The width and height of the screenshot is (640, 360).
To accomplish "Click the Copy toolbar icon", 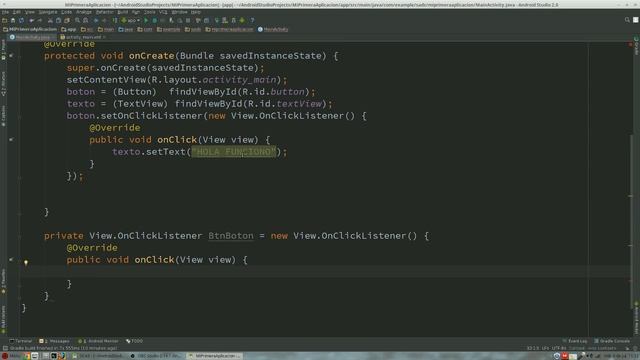I will pyautogui.click(x=58, y=20).
